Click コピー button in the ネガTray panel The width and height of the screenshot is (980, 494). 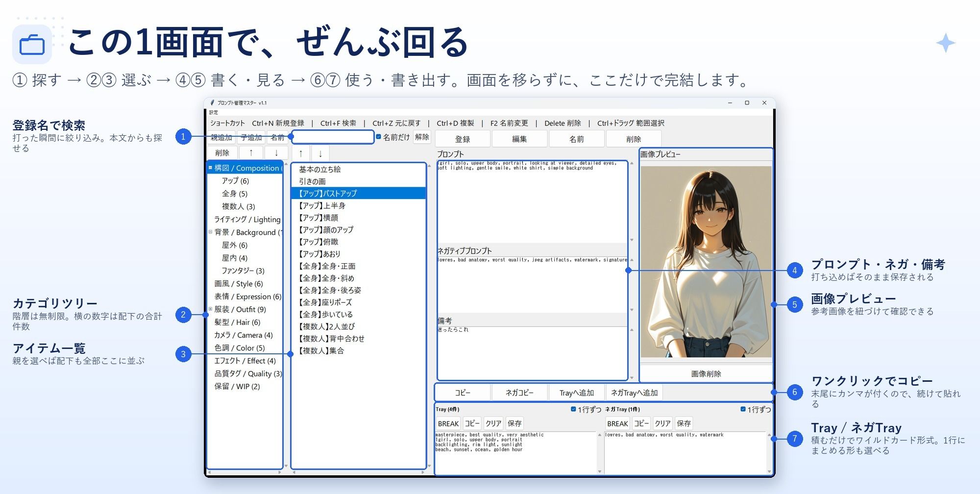coord(641,423)
